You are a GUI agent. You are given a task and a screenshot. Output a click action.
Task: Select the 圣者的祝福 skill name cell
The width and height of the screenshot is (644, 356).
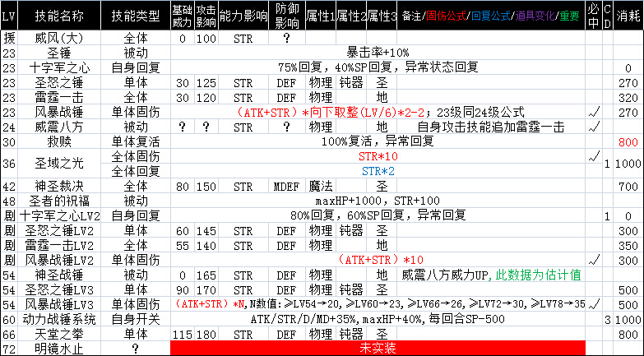59,201
